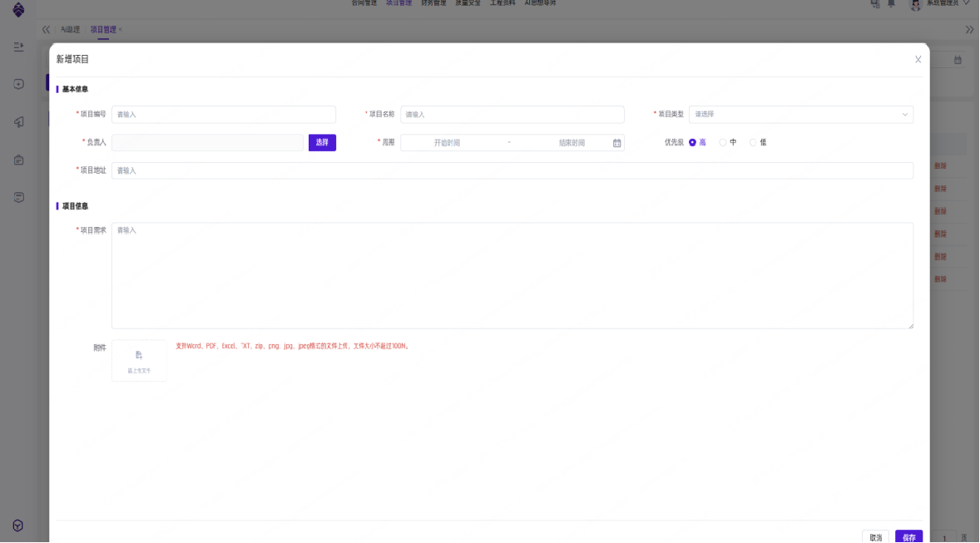Click the paper plane sidebar icon
The width and height of the screenshot is (980, 543).
click(x=18, y=122)
